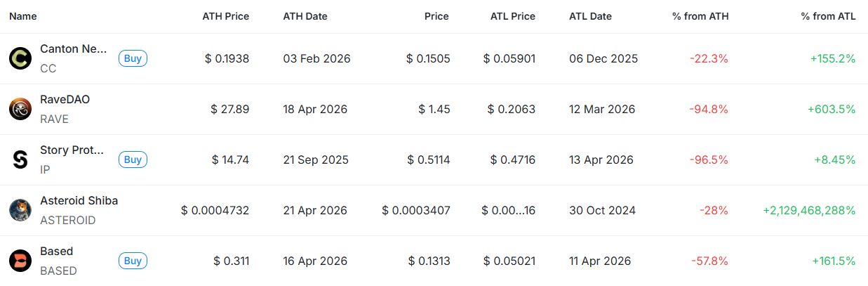Image resolution: width=868 pixels, height=286 pixels.
Task: Click the Asteroid Shiba coin logo icon
Action: click(20, 210)
